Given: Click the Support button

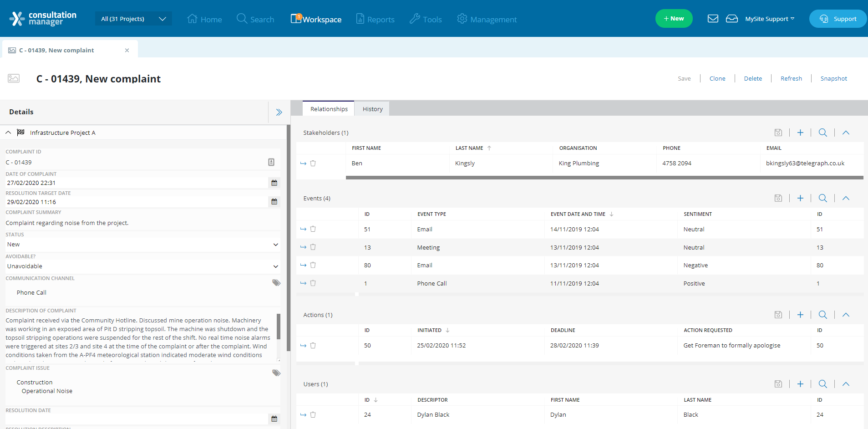Looking at the screenshot, I should [838, 19].
